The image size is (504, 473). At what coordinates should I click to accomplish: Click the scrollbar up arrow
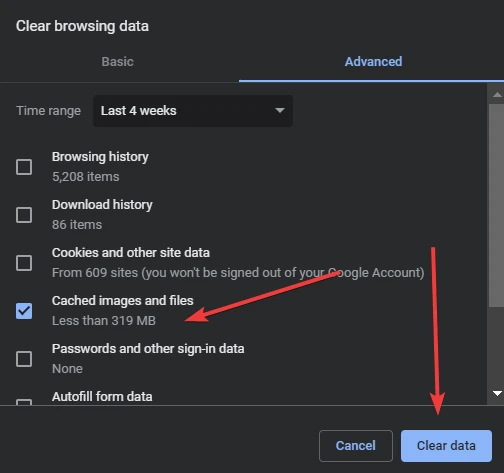[497, 95]
